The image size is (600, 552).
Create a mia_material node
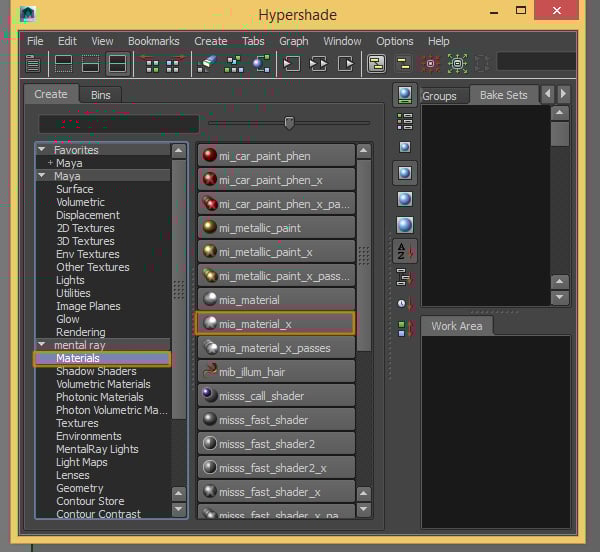click(x=276, y=300)
